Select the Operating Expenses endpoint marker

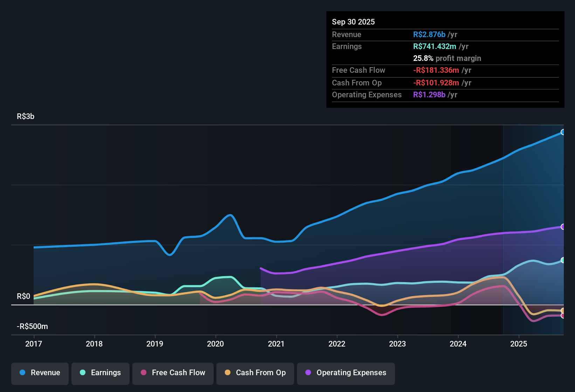tap(563, 227)
